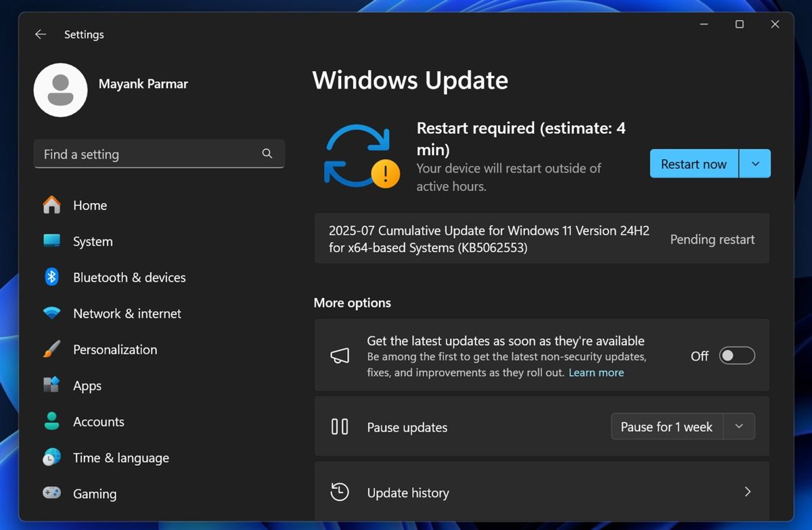This screenshot has width=812, height=530.
Task: Click the Mayank Parmar profile picture
Action: [x=60, y=89]
